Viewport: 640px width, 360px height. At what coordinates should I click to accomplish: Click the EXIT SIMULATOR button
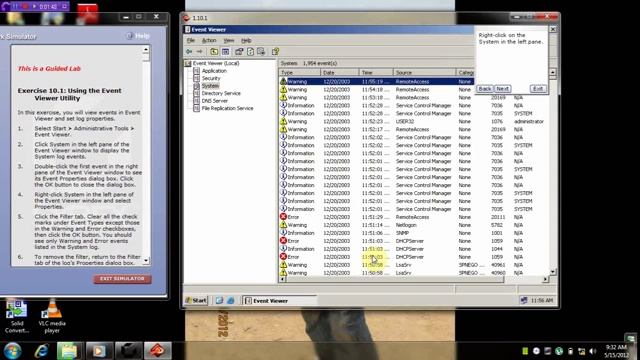[x=122, y=279]
